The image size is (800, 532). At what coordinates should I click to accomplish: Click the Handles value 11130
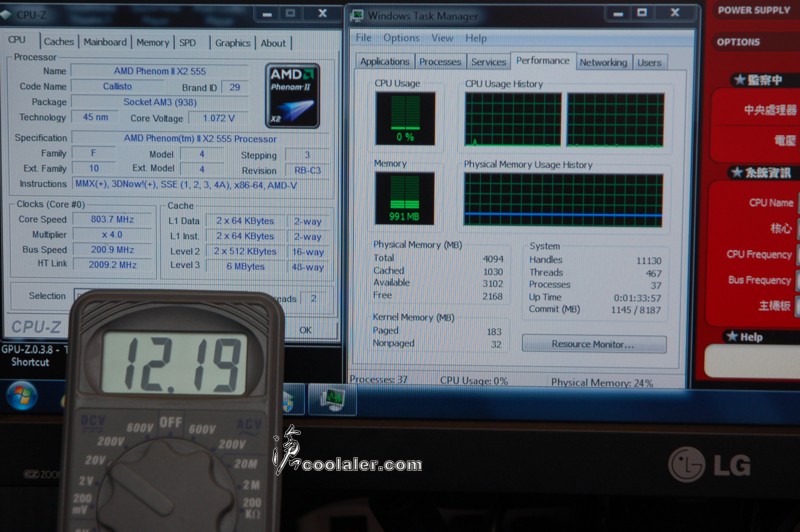click(648, 261)
